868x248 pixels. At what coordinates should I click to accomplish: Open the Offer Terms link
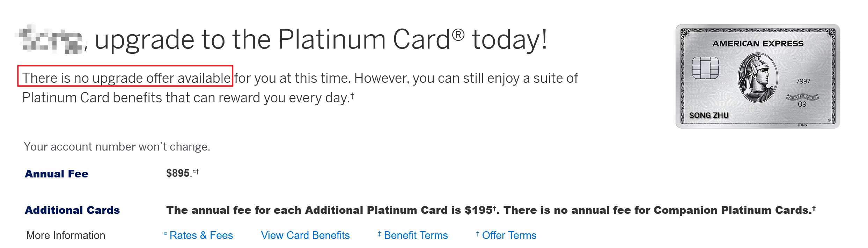point(509,235)
